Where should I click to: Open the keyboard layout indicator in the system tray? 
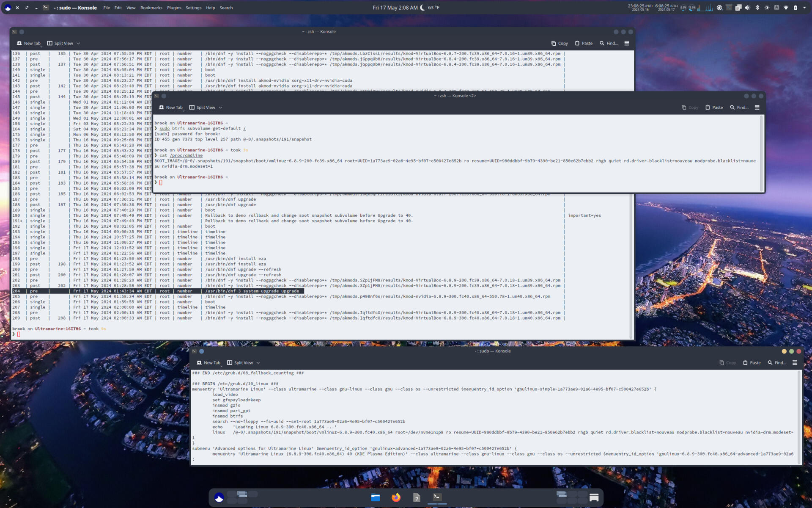pos(776,8)
